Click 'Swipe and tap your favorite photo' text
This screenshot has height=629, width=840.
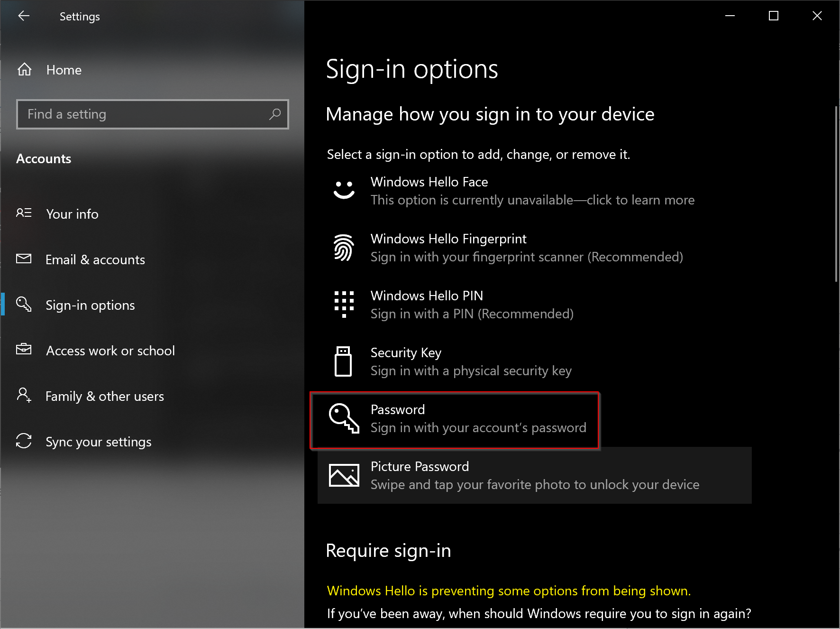tap(535, 485)
